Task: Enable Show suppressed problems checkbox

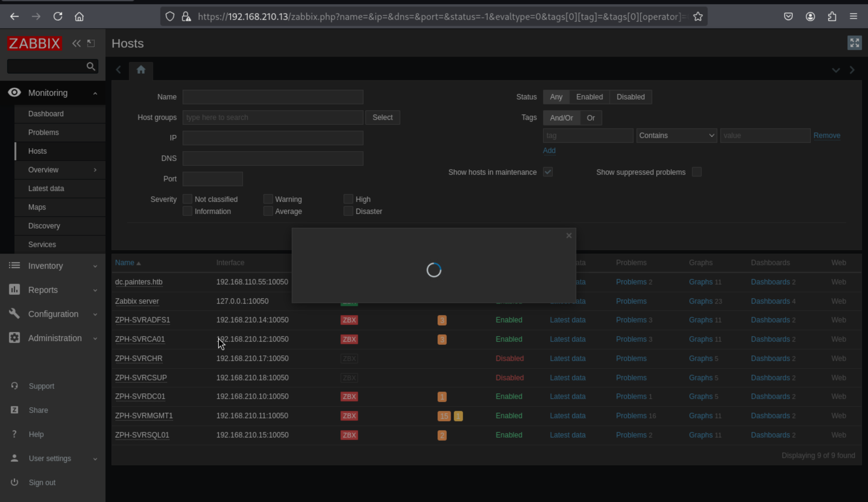Action: pyautogui.click(x=697, y=172)
